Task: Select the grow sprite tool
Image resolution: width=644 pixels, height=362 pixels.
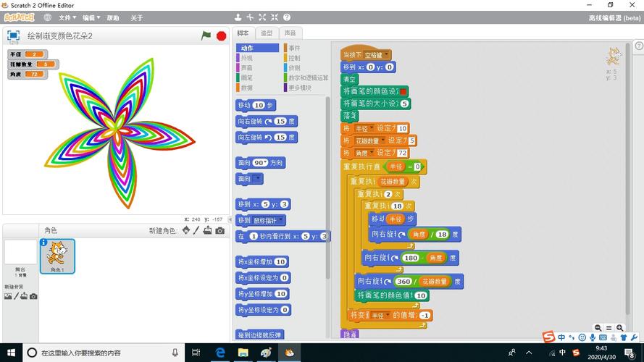Action: pos(263,17)
